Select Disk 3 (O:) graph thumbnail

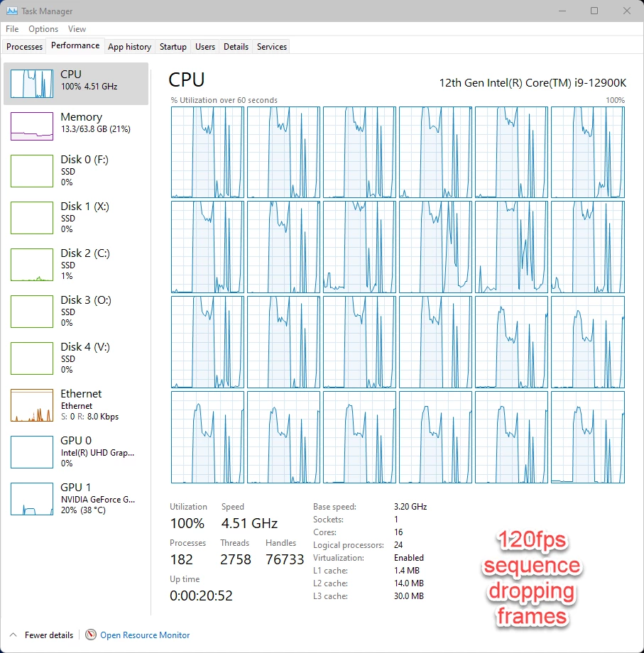(32, 312)
